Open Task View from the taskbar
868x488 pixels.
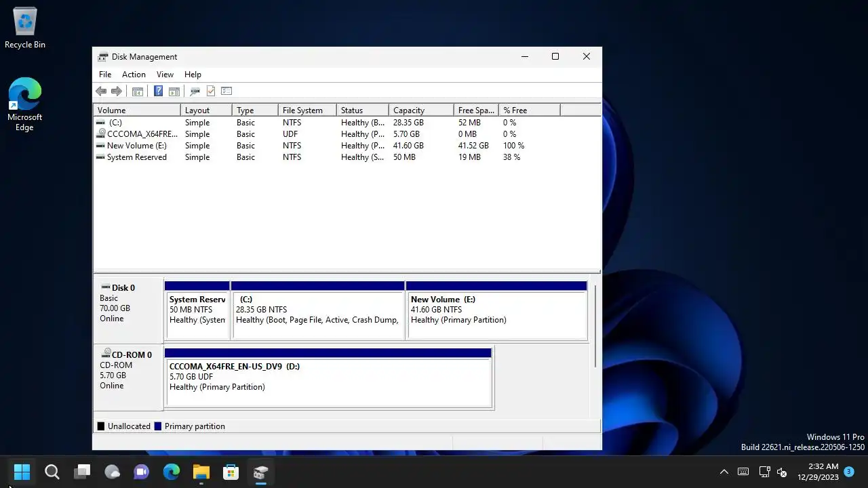point(82,472)
